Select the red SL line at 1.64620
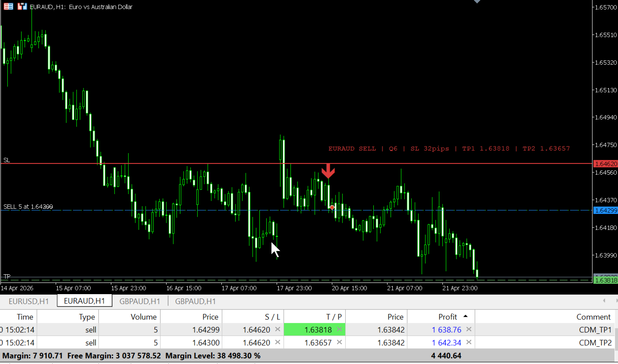The image size is (618, 364). pos(296,163)
